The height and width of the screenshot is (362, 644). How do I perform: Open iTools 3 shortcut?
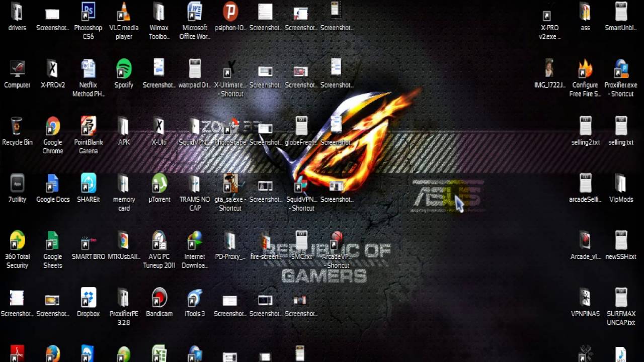[195, 298]
